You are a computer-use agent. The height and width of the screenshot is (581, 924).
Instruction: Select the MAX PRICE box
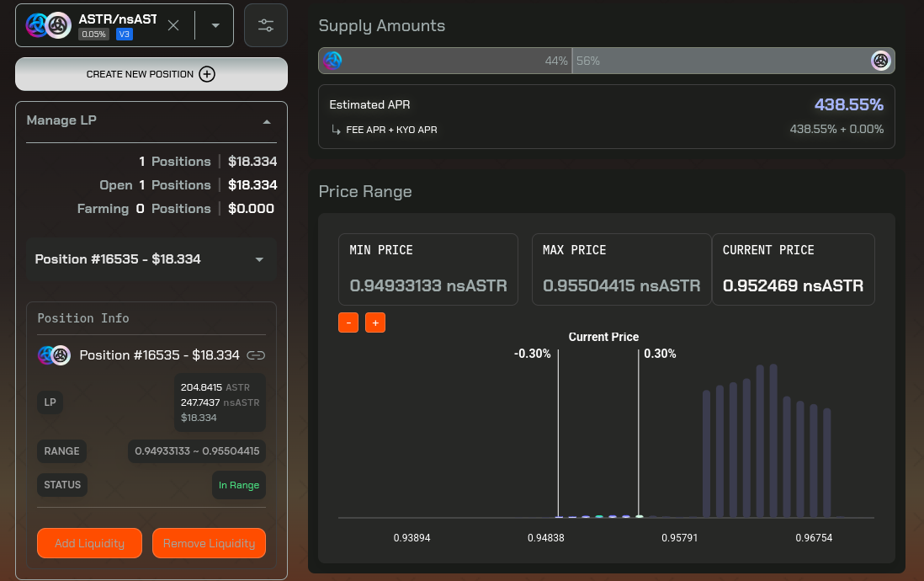622,269
